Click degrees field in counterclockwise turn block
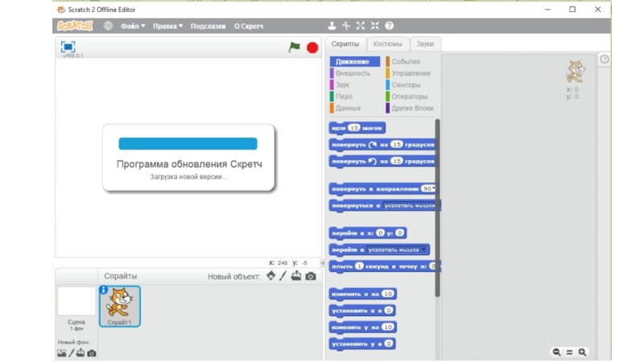Screen dimensions: 644x362 [x=396, y=161]
